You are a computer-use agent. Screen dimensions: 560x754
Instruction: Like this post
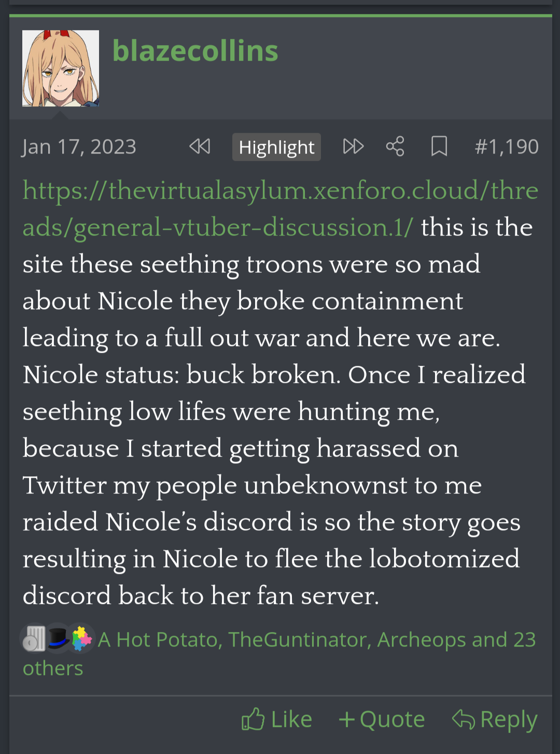click(x=277, y=720)
